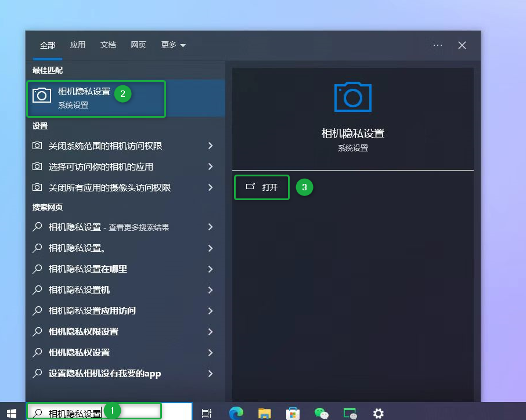The image size is (526, 420).
Task: Open the 更多 dropdown
Action: [173, 45]
